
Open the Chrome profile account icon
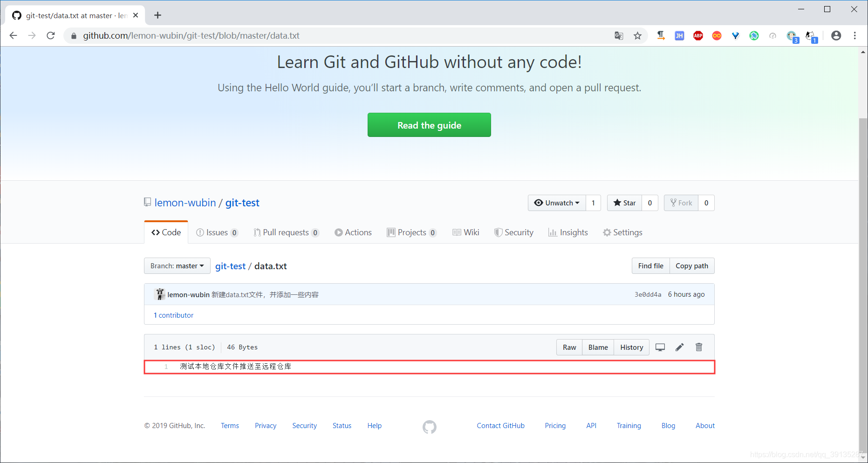(836, 35)
